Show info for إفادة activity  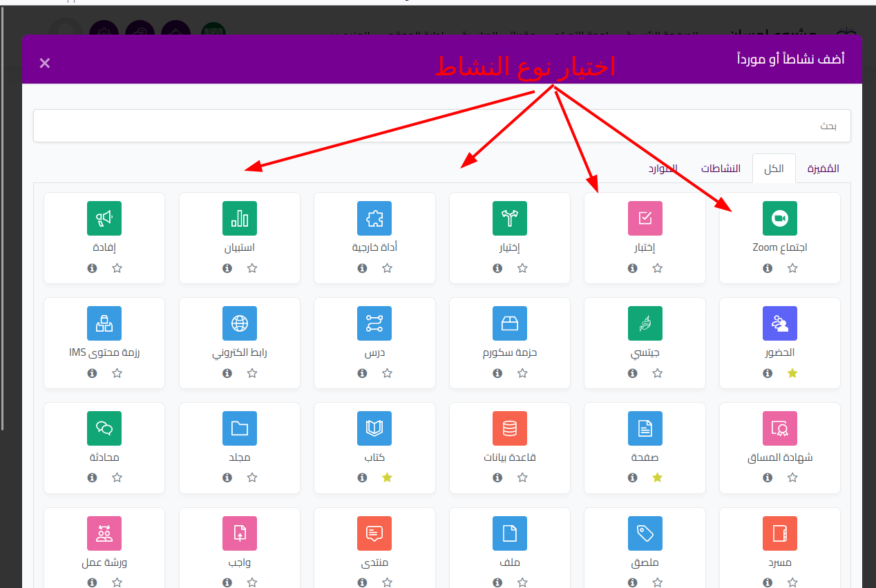coord(92,268)
